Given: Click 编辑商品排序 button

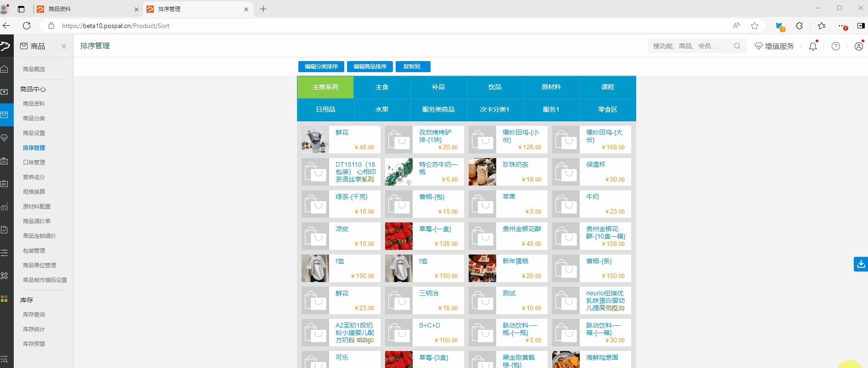Looking at the screenshot, I should coord(370,67).
